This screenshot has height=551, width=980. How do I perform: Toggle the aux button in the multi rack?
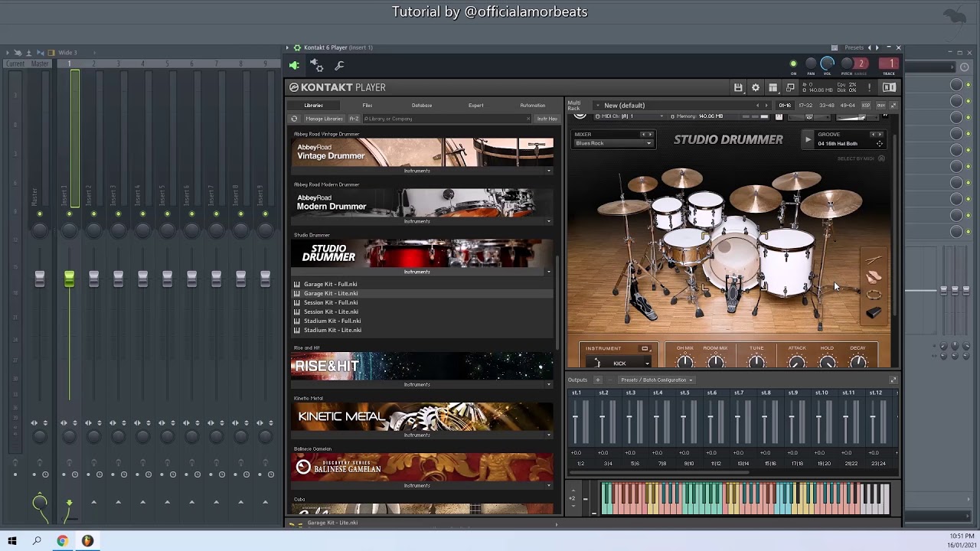881,105
